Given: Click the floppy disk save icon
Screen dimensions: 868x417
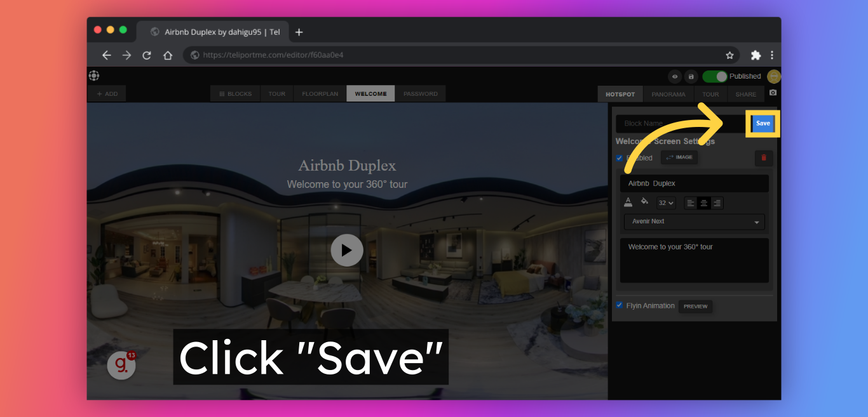Looking at the screenshot, I should pyautogui.click(x=691, y=77).
